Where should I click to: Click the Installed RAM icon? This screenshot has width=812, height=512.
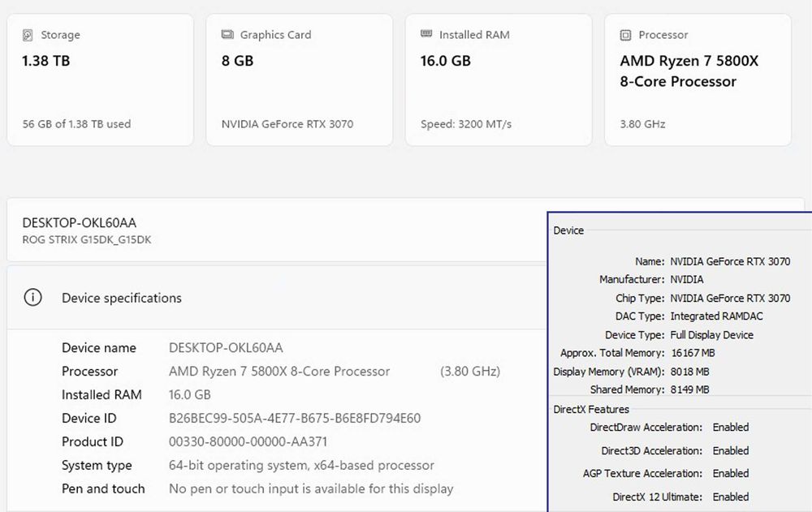click(426, 35)
